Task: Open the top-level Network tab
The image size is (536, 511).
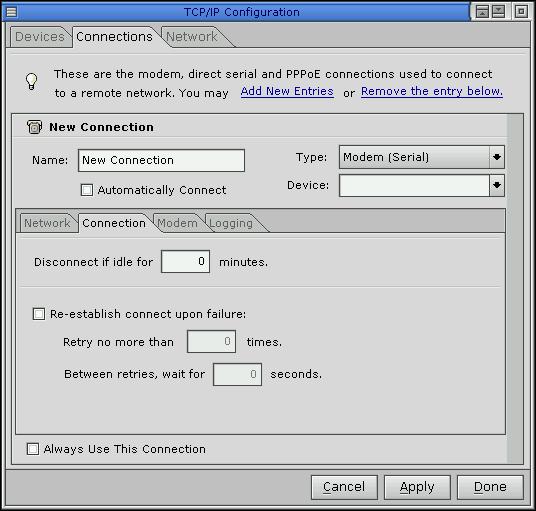Action: tap(192, 37)
